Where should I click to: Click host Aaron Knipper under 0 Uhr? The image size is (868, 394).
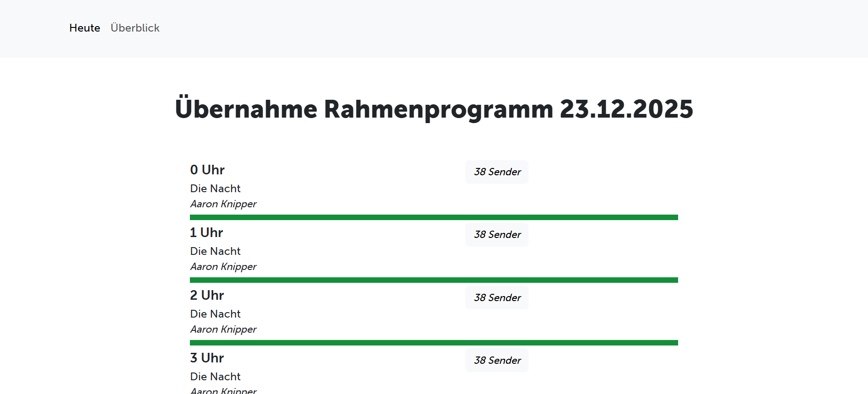pos(223,204)
